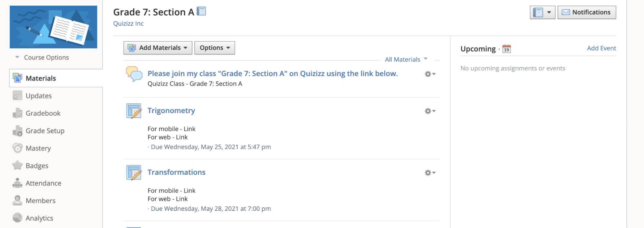644x228 pixels.
Task: Open gear menu for Transformations
Action: click(430, 173)
